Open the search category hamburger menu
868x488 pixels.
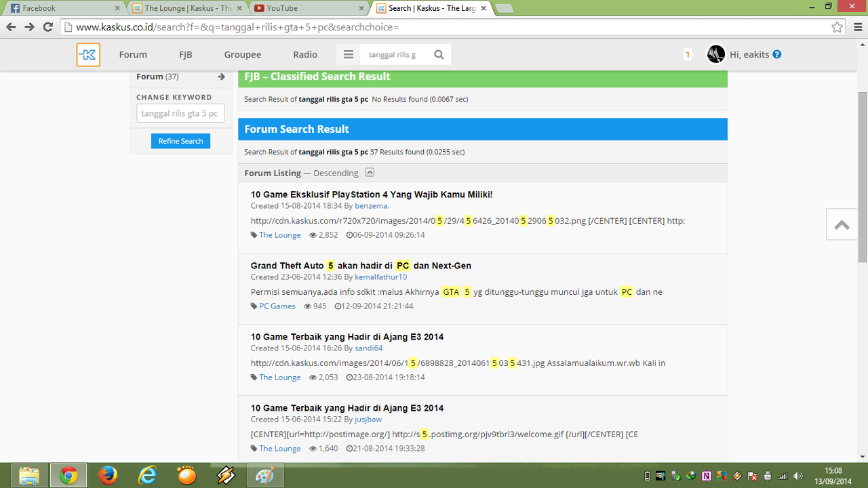349,55
